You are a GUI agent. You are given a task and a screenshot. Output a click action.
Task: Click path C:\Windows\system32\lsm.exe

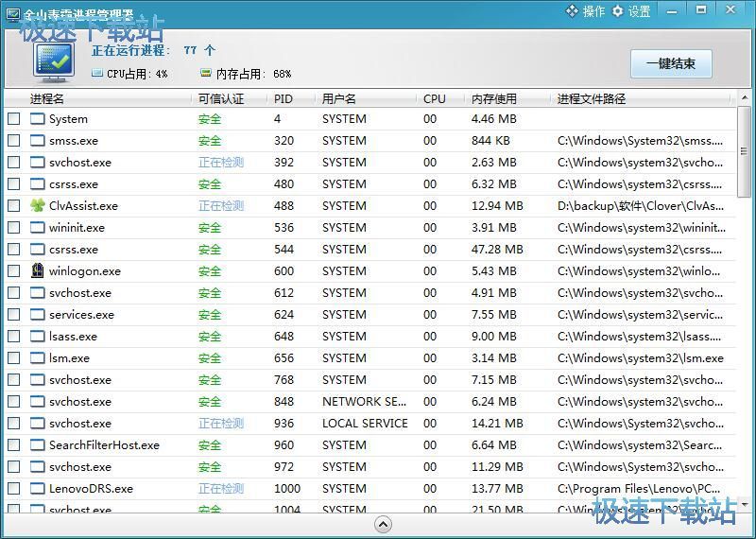[x=641, y=358]
